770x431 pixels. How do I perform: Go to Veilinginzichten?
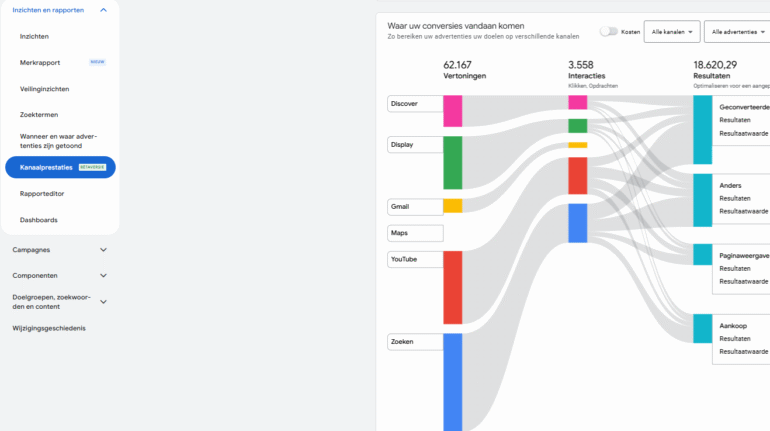[45, 89]
